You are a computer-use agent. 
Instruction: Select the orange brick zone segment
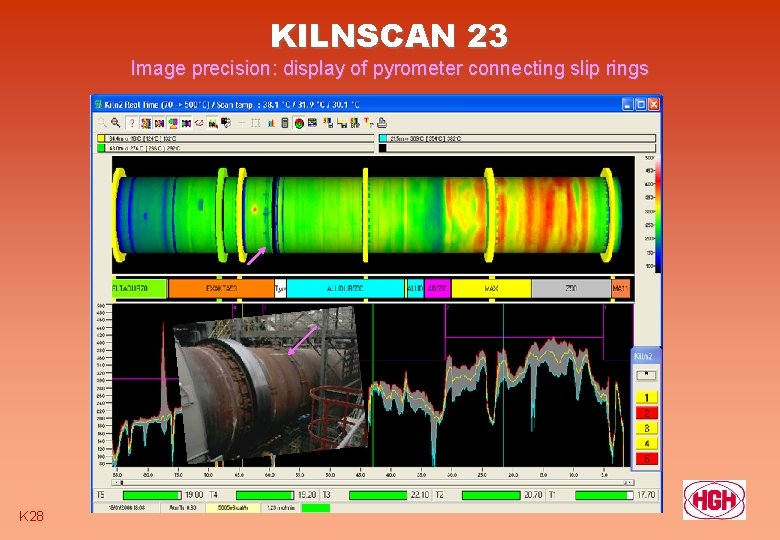[221, 288]
